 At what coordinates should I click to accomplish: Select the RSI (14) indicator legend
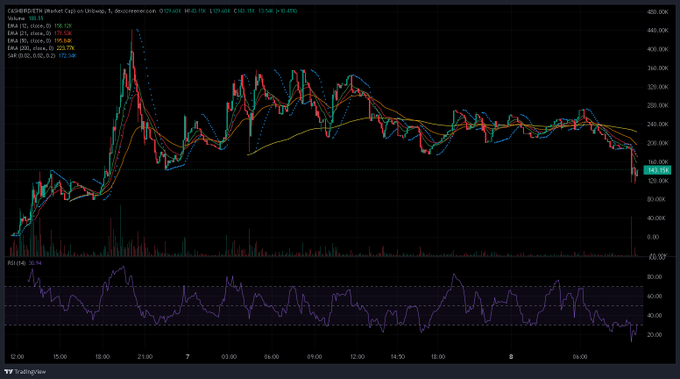tap(24, 263)
